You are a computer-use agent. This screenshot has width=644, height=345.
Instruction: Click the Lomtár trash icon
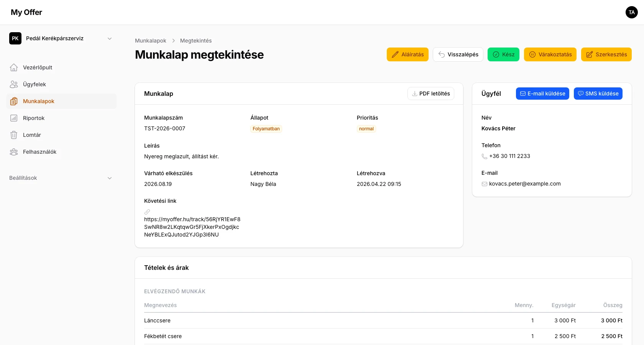[x=14, y=135]
